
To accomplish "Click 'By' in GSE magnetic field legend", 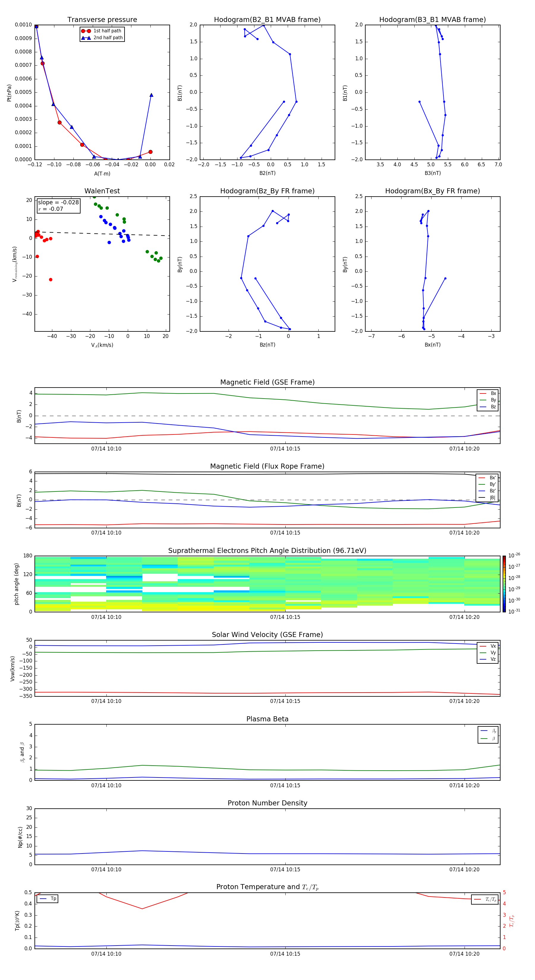I will (x=488, y=400).
